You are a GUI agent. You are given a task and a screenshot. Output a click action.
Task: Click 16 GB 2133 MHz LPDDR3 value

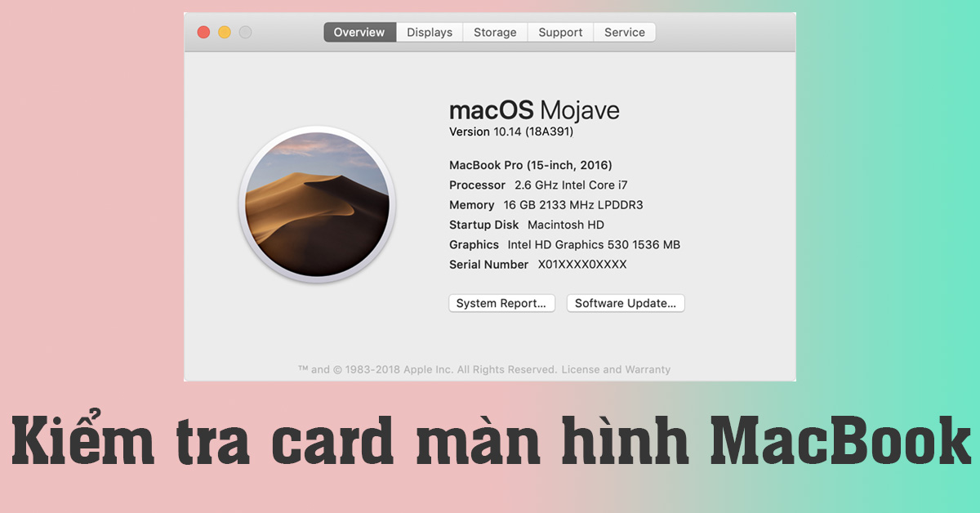[x=573, y=205]
